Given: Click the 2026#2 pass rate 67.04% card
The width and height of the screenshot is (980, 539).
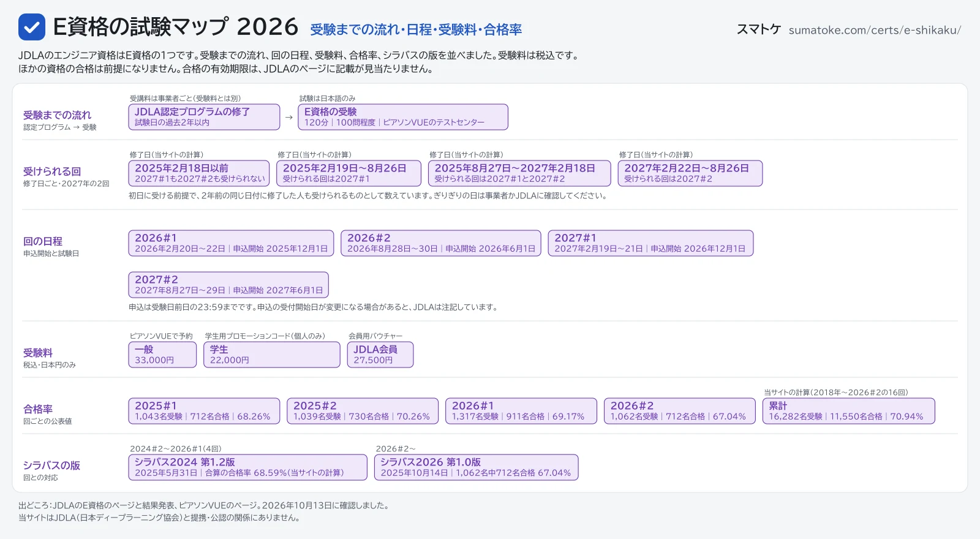Looking at the screenshot, I should pyautogui.click(x=680, y=411).
